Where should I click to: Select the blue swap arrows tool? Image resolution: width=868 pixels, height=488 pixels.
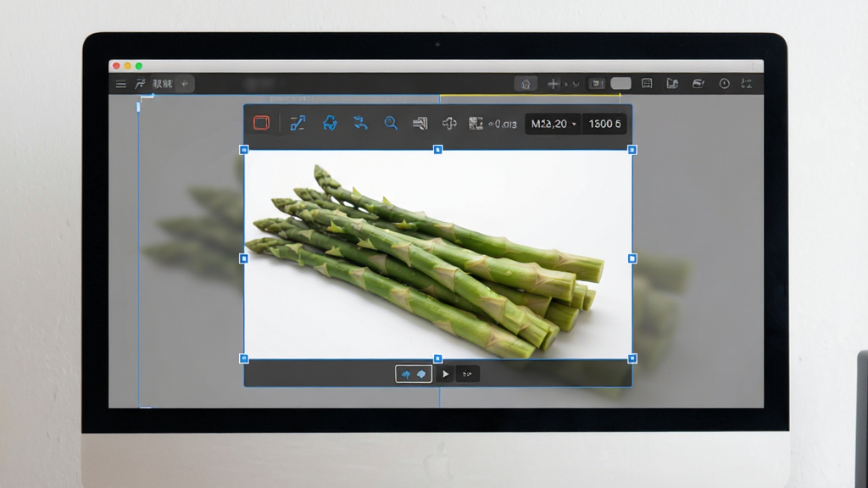(x=361, y=123)
